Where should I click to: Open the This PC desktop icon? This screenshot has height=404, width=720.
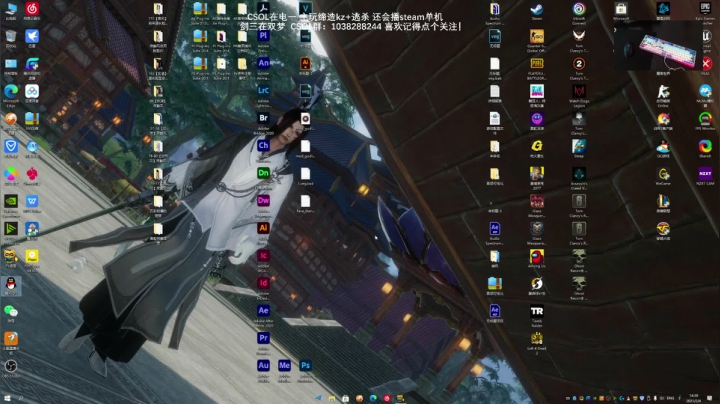point(11,9)
